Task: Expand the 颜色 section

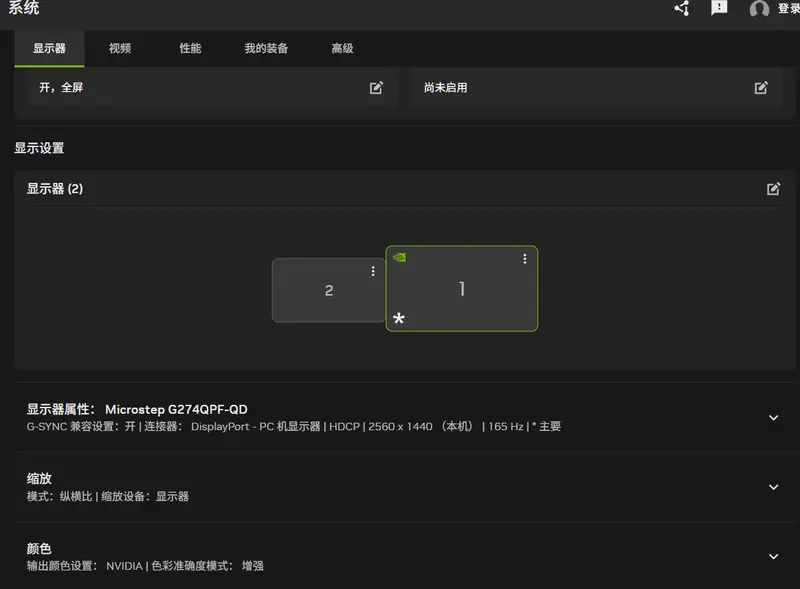Action: point(773,556)
